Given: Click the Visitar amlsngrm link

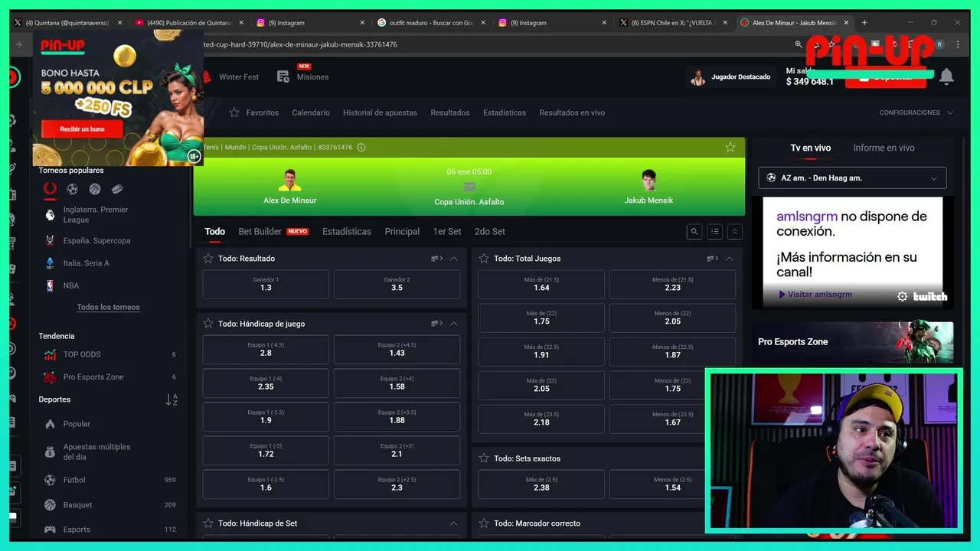Looking at the screenshot, I should pos(815,295).
